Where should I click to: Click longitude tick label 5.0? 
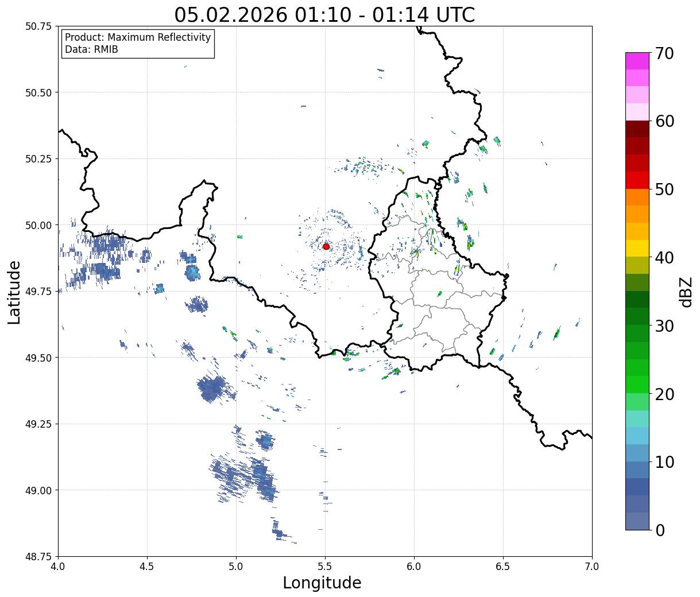pos(236,567)
